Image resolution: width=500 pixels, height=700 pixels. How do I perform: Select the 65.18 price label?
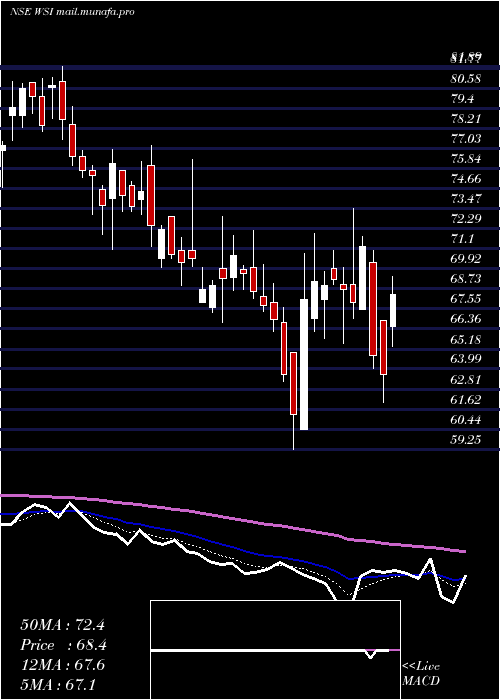466,339
